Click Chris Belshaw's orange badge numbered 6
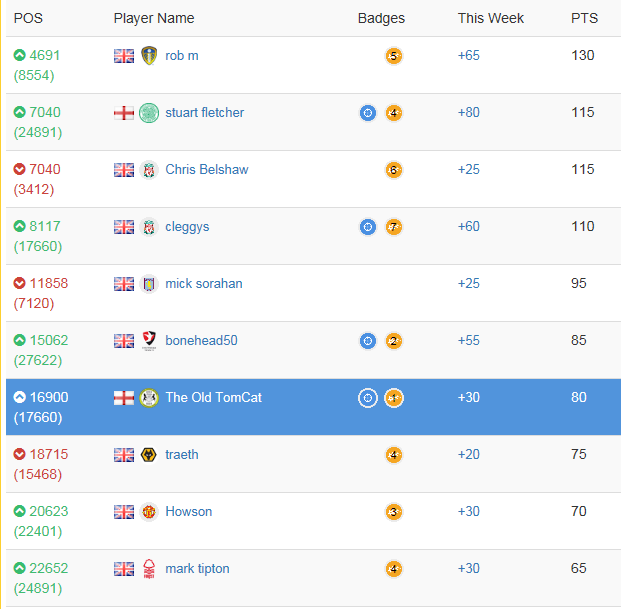This screenshot has width=621, height=609. pyautogui.click(x=394, y=170)
